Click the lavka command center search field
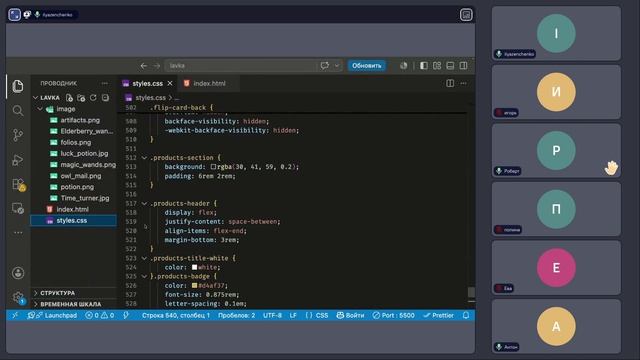The height and width of the screenshot is (360, 640). coord(240,65)
